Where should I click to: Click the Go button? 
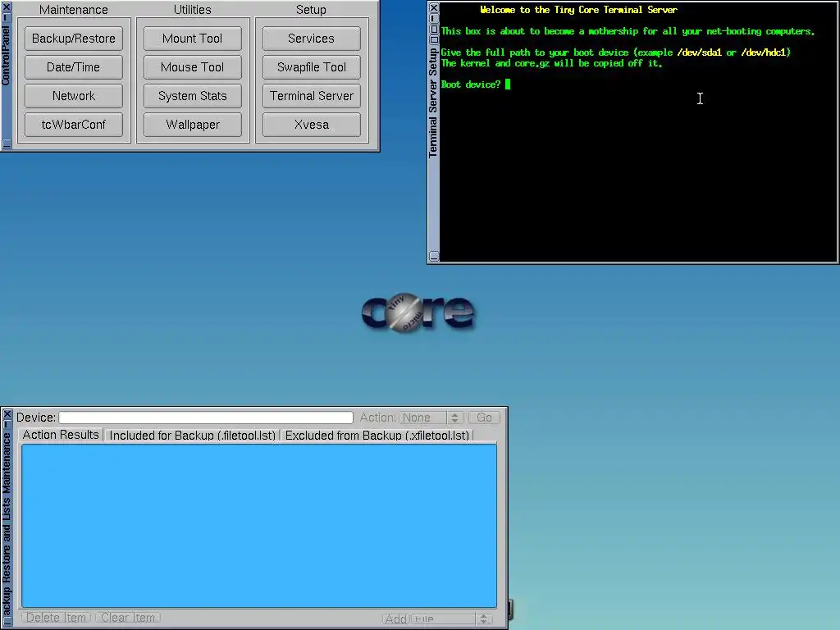pos(484,418)
